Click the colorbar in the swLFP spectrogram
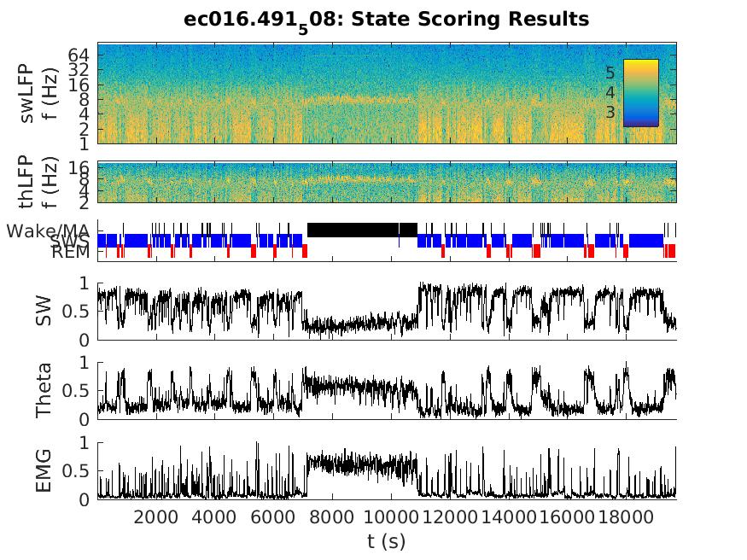Screen dimensions: 747x560 click(640, 92)
